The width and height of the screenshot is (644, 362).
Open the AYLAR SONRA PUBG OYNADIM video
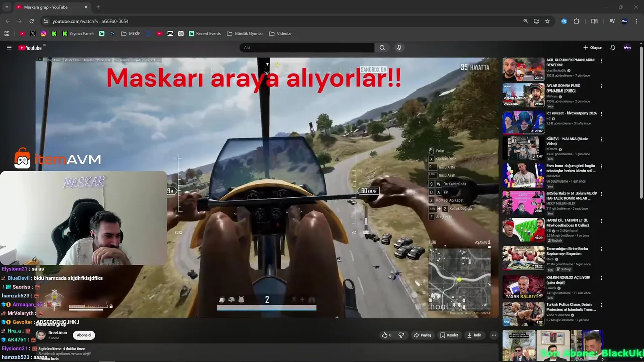click(523, 95)
